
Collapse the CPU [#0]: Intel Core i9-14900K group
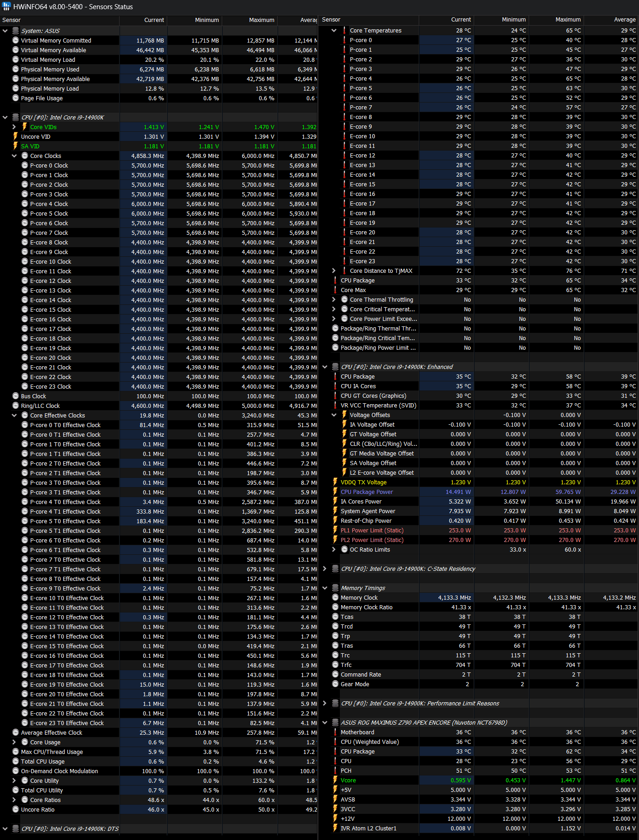(x=5, y=117)
